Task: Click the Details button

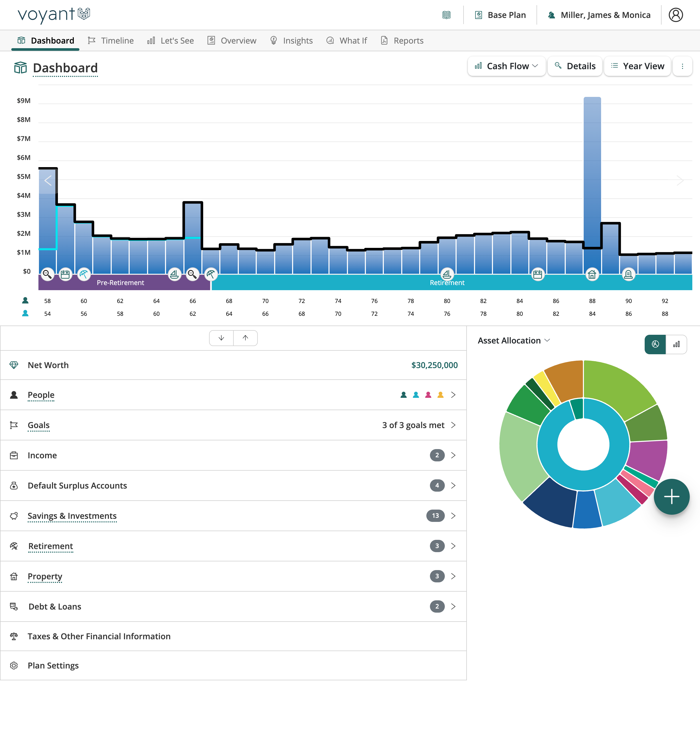Action: coord(575,66)
